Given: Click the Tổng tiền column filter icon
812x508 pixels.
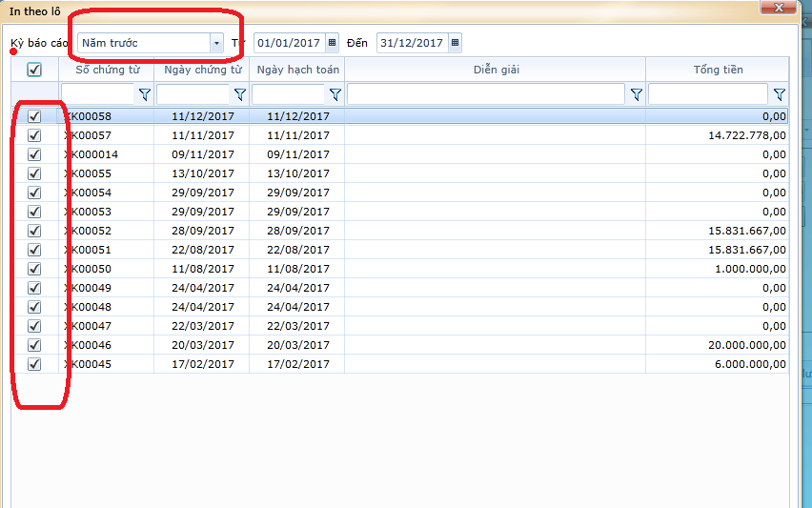Looking at the screenshot, I should pos(780,94).
